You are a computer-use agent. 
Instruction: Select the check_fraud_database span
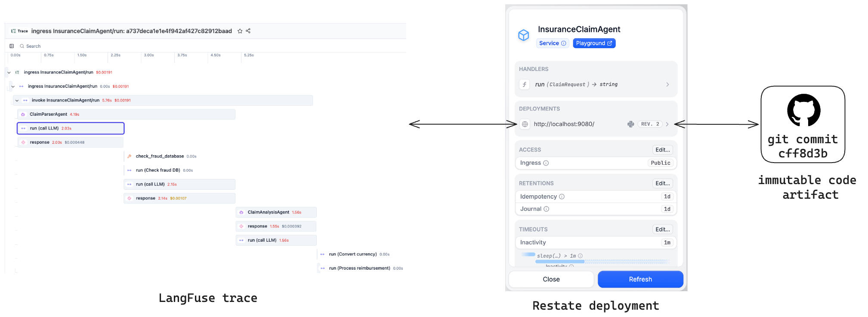coord(160,156)
